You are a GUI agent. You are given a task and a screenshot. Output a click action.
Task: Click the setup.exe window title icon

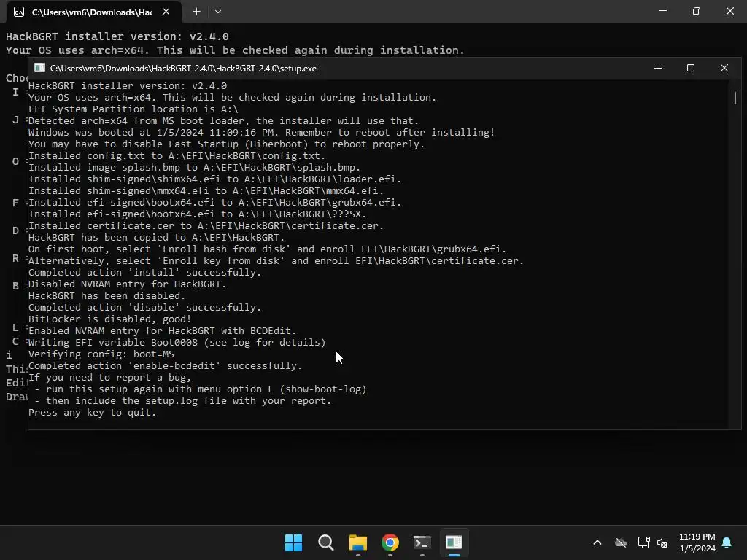pos(39,68)
